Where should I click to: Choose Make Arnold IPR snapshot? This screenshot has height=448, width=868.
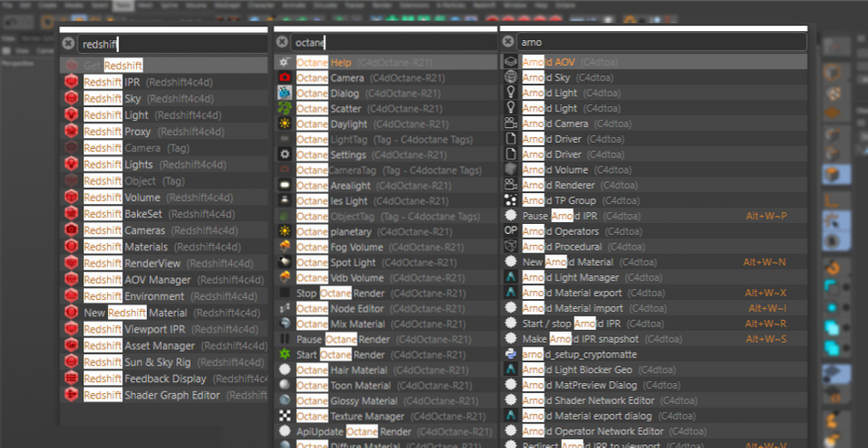(x=654, y=338)
